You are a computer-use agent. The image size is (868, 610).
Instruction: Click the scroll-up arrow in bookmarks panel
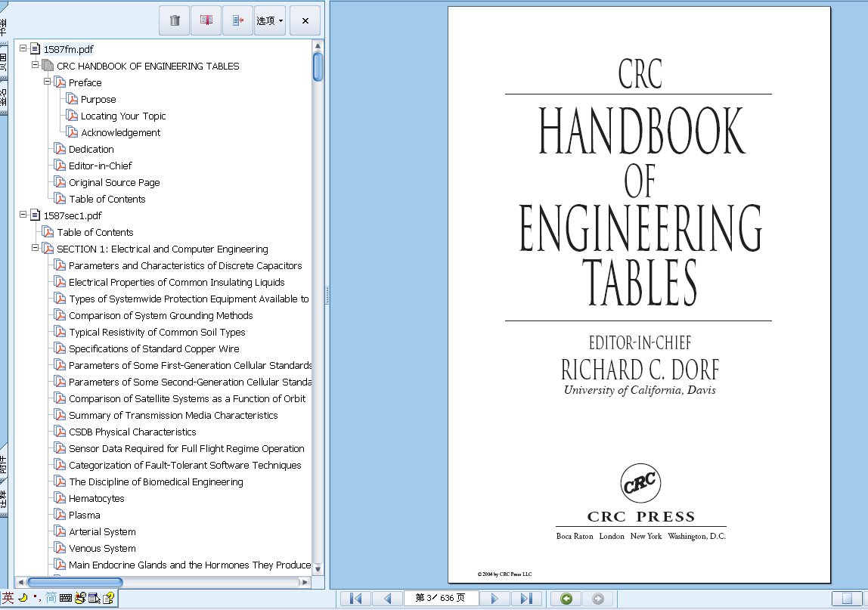[318, 46]
